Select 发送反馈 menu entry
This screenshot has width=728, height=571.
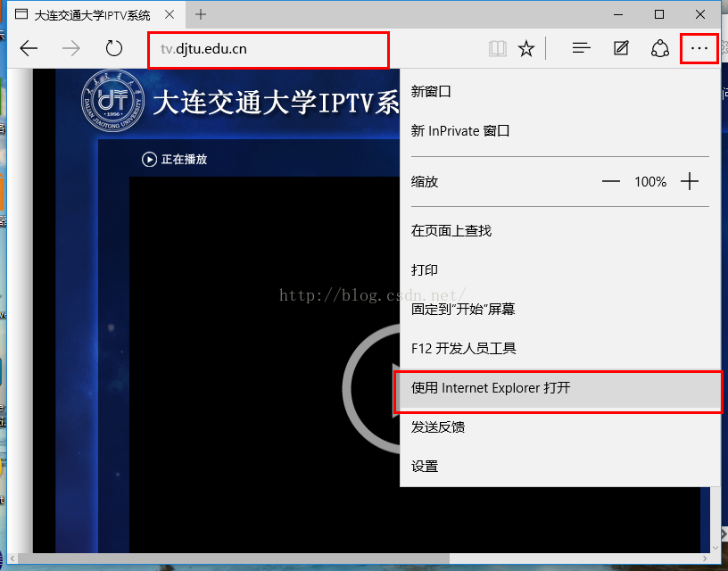point(560,426)
